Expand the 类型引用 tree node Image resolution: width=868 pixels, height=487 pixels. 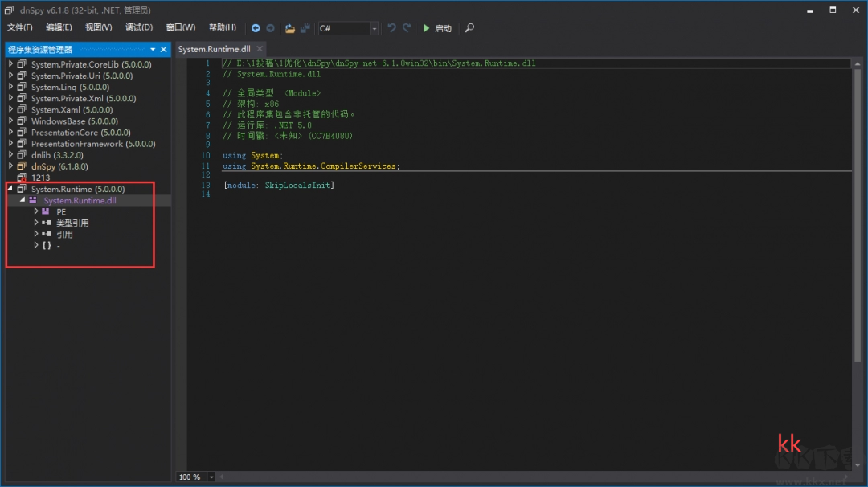click(x=36, y=223)
